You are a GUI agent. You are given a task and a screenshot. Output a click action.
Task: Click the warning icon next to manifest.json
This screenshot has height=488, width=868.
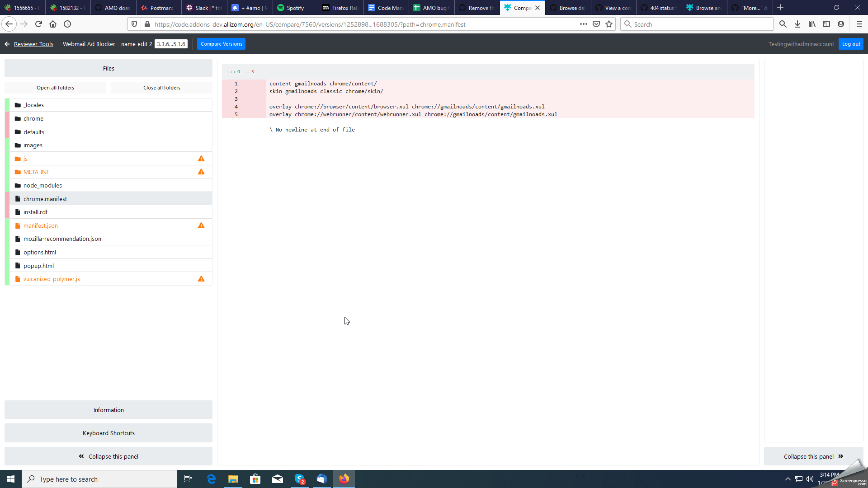tap(201, 225)
